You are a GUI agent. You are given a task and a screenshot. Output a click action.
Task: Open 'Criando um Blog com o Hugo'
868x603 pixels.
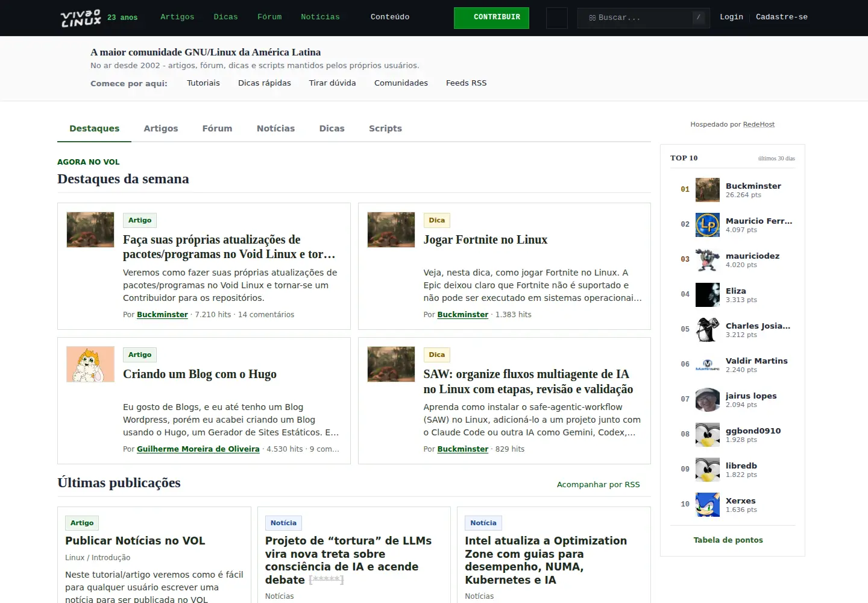200,374
